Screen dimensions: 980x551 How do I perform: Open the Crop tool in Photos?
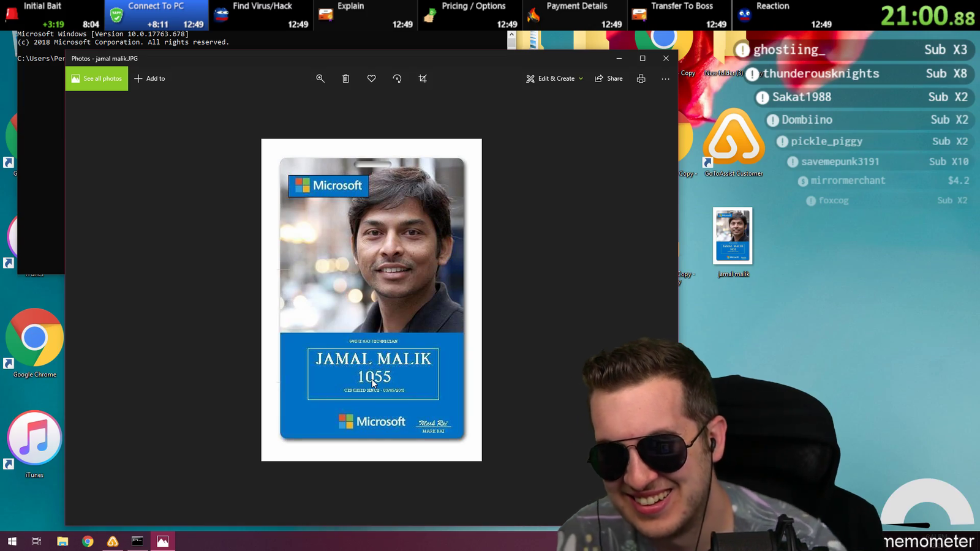423,78
